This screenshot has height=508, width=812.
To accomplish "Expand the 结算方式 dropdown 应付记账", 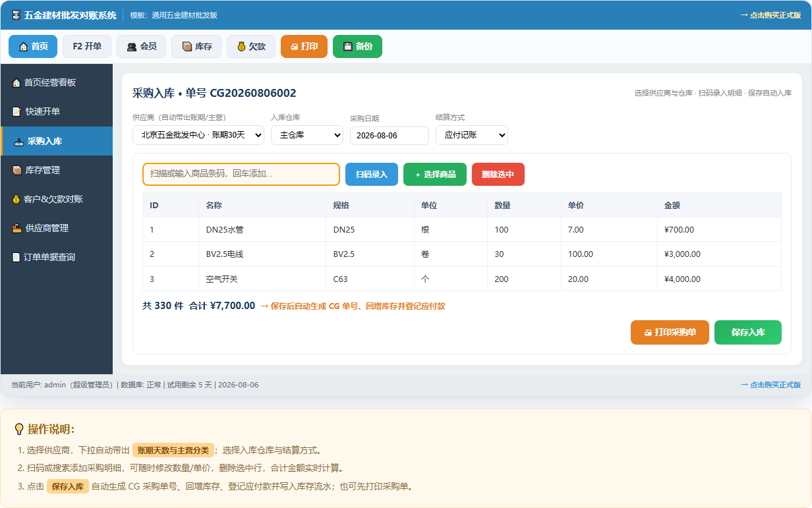I will tap(472, 135).
